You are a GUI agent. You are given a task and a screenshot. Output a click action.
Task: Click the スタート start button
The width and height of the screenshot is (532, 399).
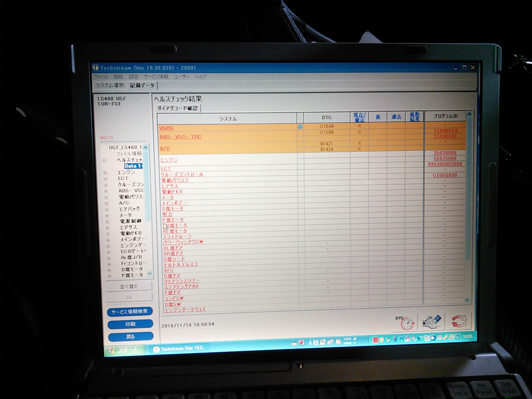click(124, 350)
